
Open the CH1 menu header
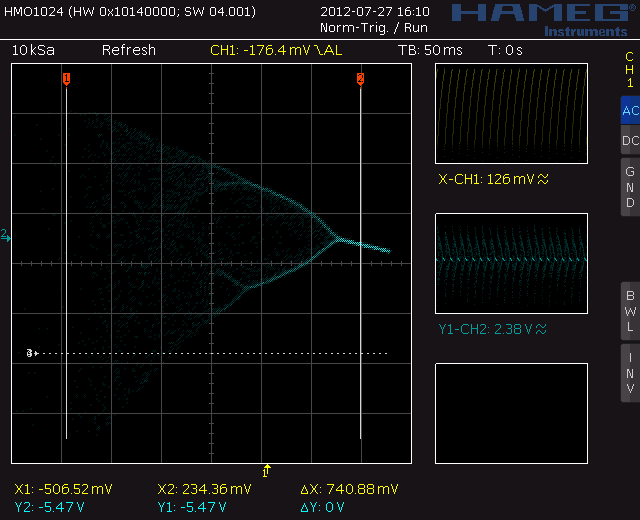630,68
